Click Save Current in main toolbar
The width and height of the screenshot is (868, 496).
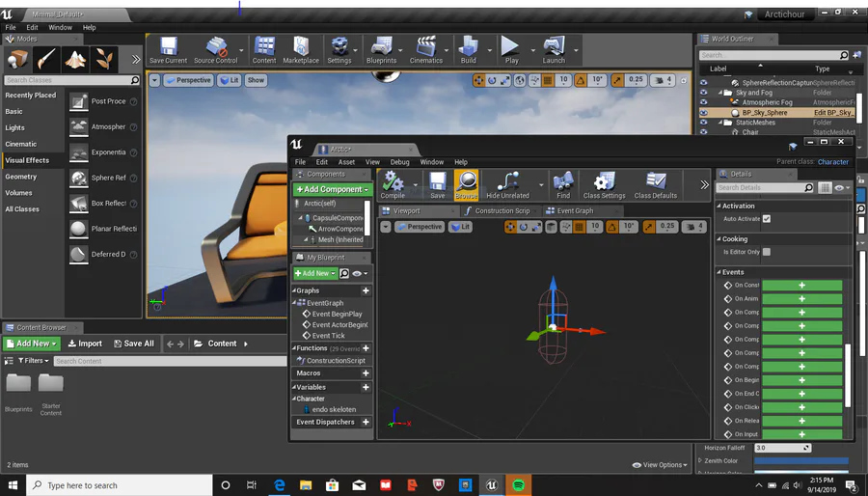[x=168, y=50]
